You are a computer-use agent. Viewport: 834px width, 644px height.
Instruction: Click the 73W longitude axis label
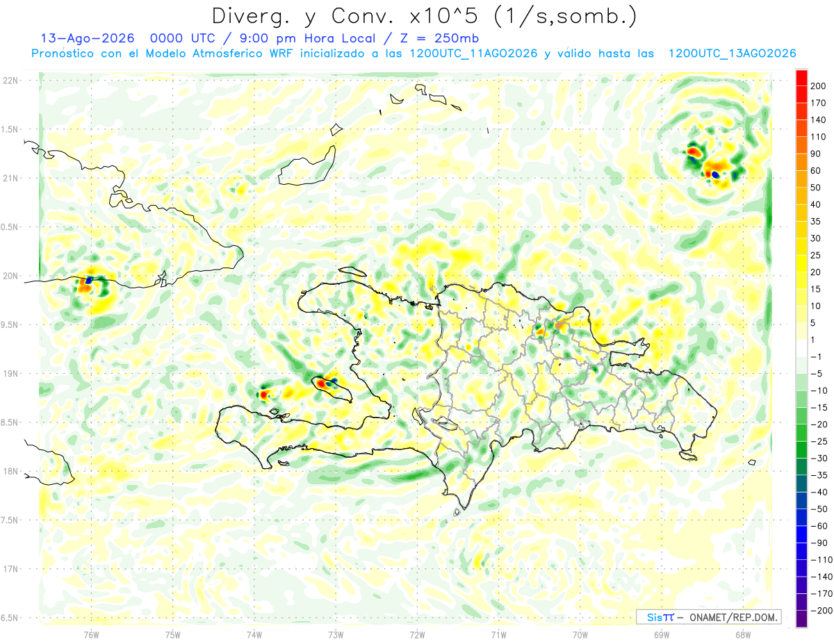click(336, 634)
